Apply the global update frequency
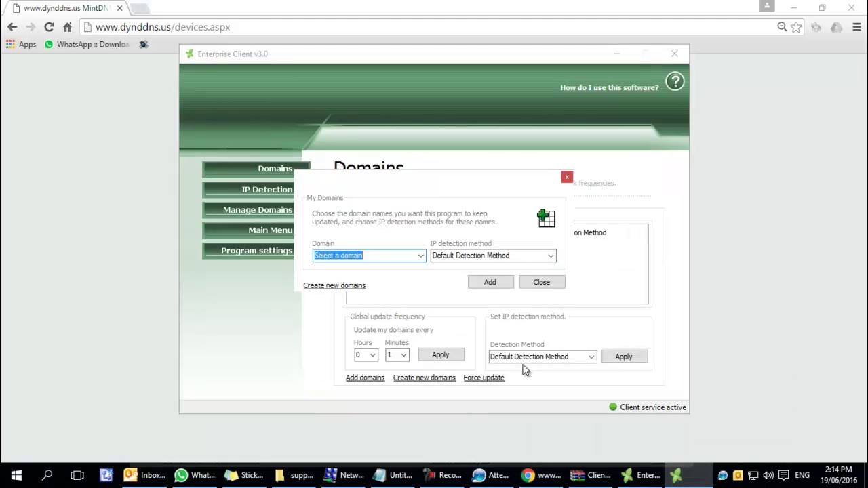The image size is (868, 488). tap(441, 355)
